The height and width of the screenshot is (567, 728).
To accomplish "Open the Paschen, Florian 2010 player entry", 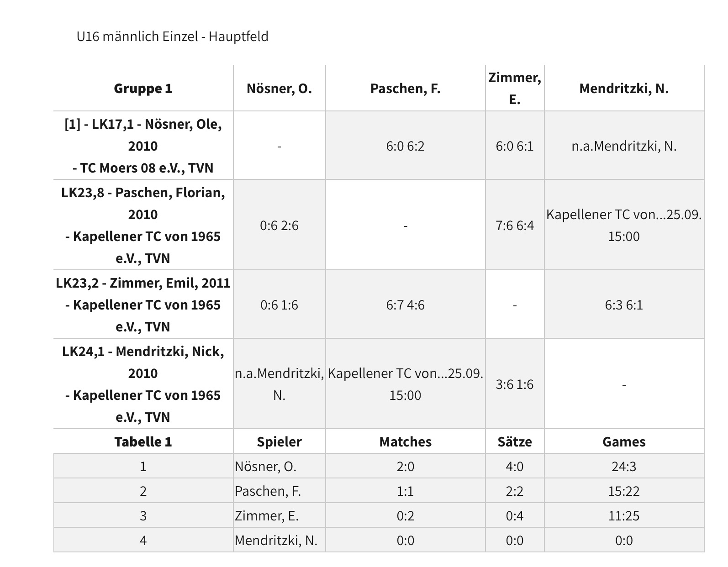I will click(x=143, y=225).
